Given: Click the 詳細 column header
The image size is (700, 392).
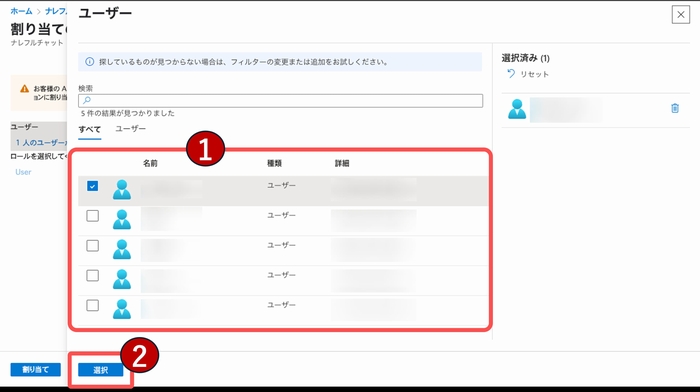Looking at the screenshot, I should pos(342,163).
